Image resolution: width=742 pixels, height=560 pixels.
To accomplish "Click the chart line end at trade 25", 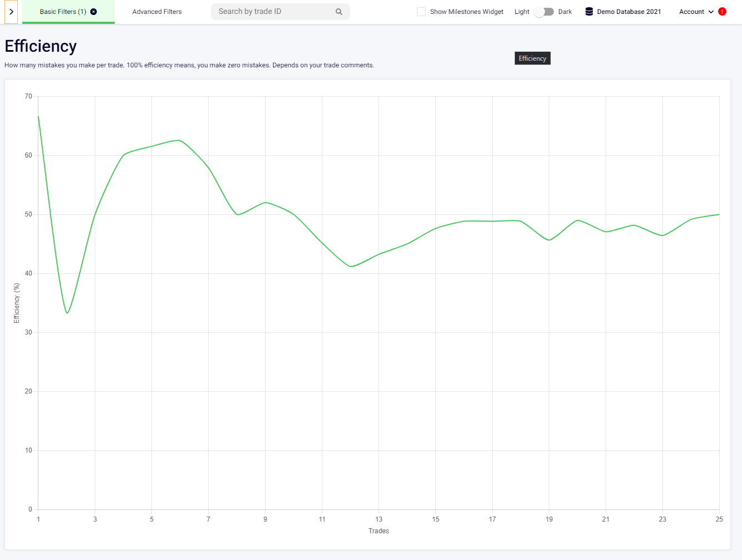I will click(x=719, y=214).
